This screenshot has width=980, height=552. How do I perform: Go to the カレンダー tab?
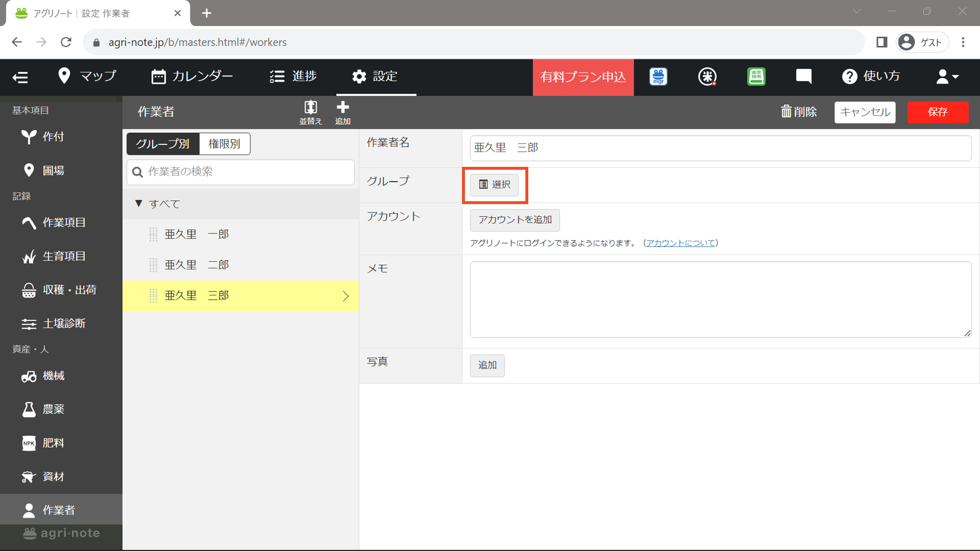click(x=192, y=77)
